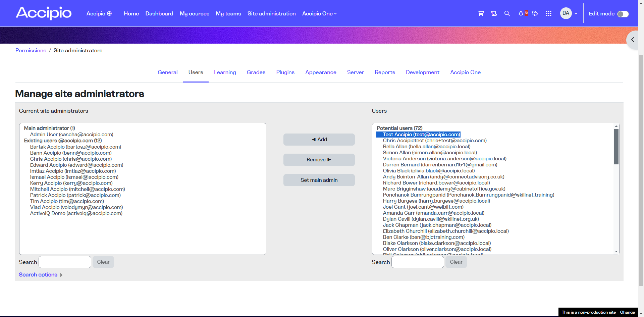Click the Change non-production site link
Screen dimensions: 644x317
(627, 312)
